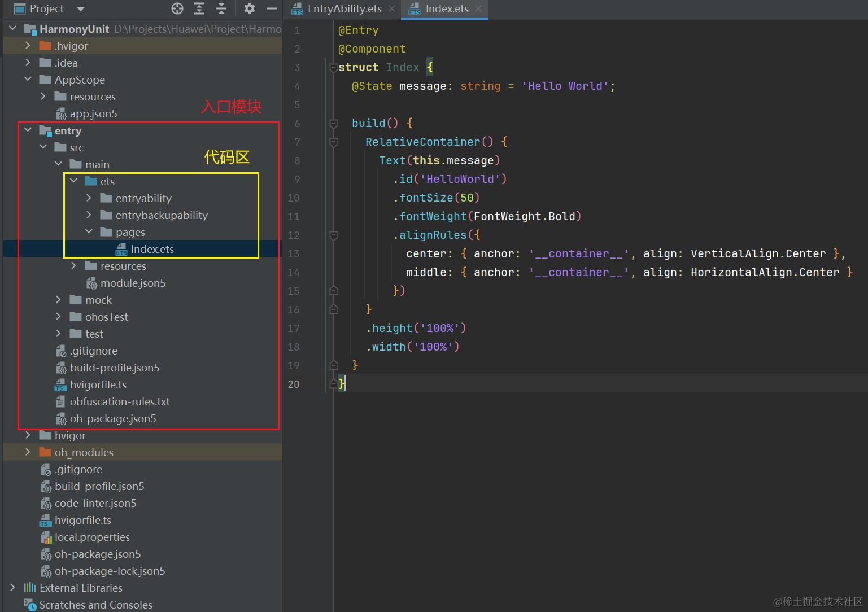Select hvigorfile.ts inside entry module
This screenshot has width=868, height=612.
click(x=98, y=384)
